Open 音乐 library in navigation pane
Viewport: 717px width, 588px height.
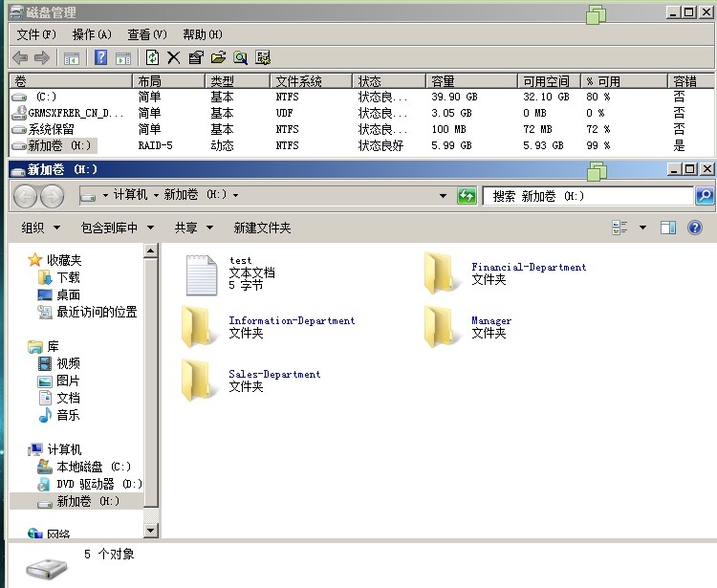58,415
